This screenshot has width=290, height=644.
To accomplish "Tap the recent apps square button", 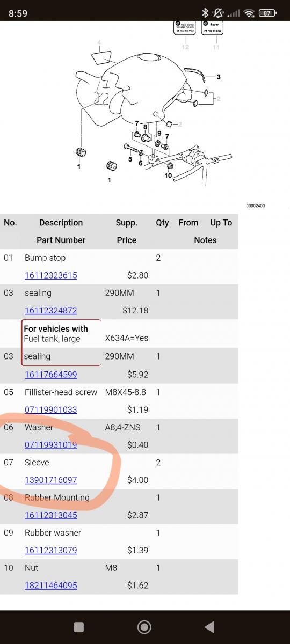I will click(x=78, y=627).
